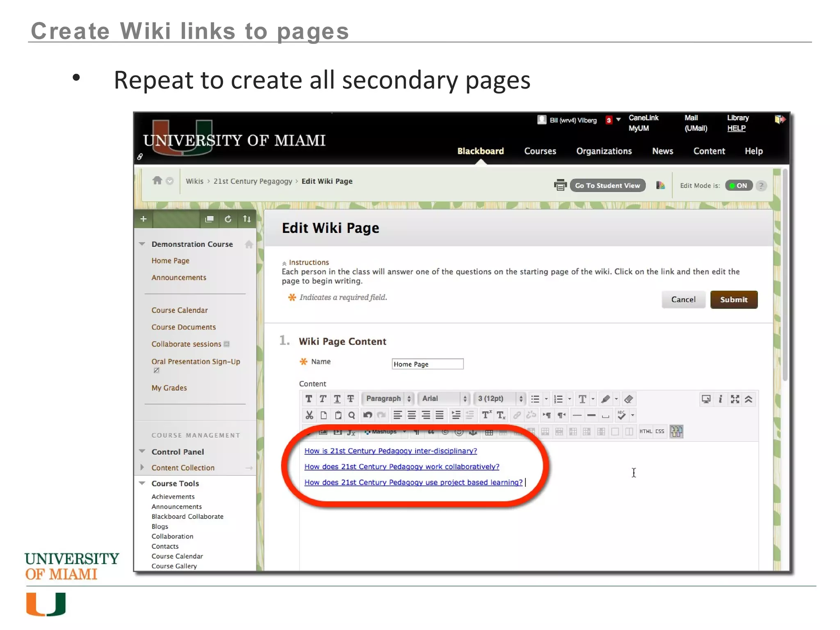Image resolution: width=840 pixels, height=630 pixels.
Task: Toggle editor fullscreen mode icon
Action: (735, 399)
